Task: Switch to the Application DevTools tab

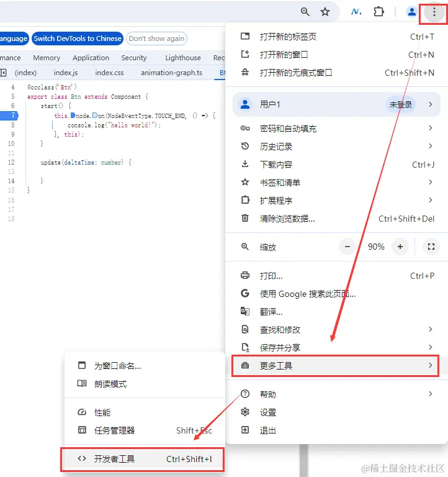Action: 91,58
